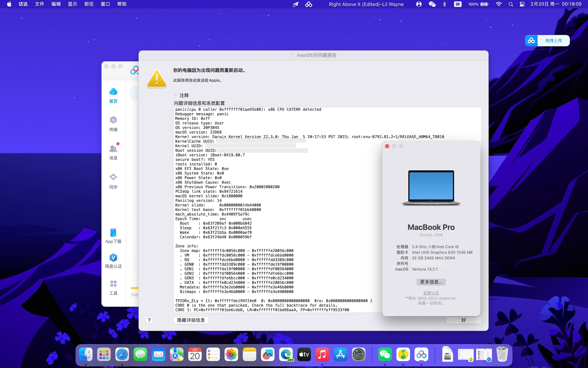This screenshot has width=588, height=368.
Task: Open the 帮助 menu
Action: (x=122, y=4)
